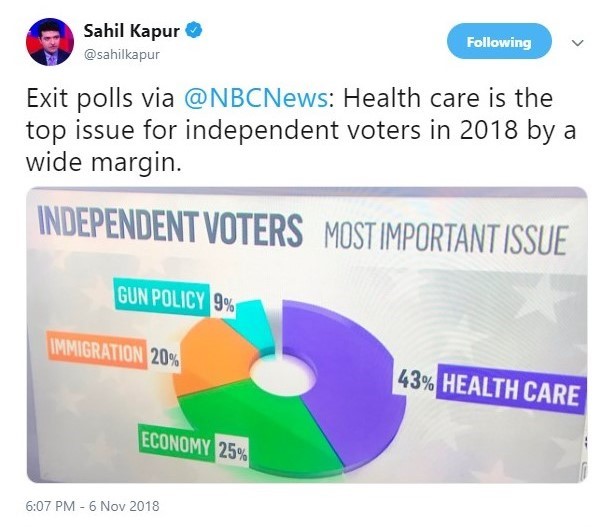Open the Sahil Kapur display name
The height and width of the screenshot is (527, 612).
[132, 30]
